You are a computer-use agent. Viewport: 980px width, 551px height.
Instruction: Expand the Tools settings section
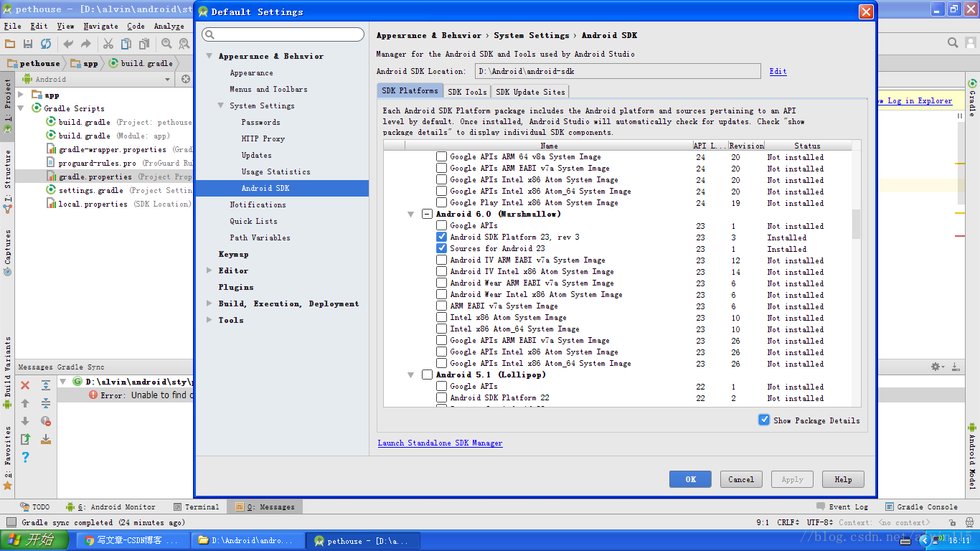click(209, 320)
